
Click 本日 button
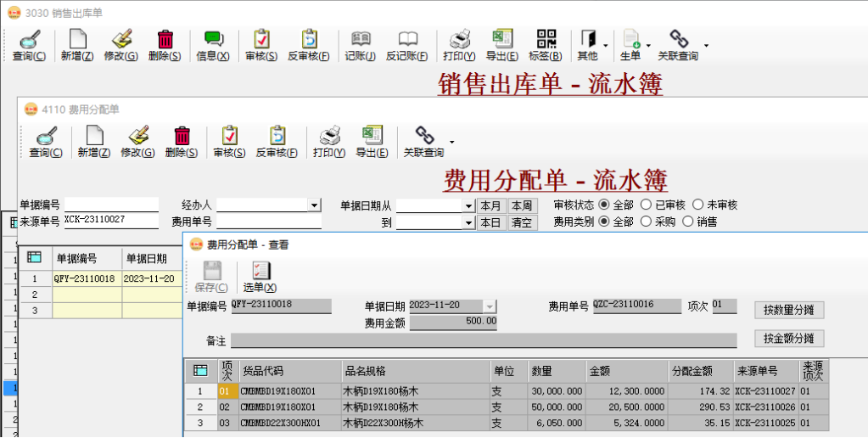click(491, 223)
